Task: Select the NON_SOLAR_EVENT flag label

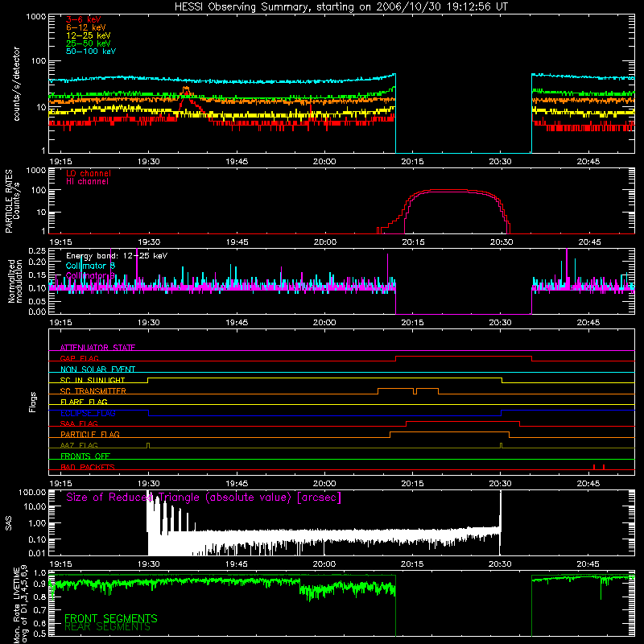Action: click(97, 369)
